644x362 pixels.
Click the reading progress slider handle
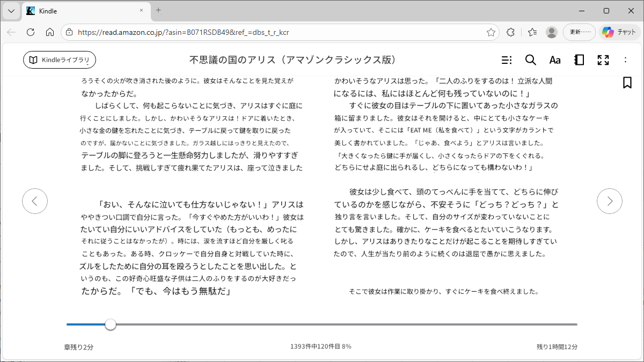tap(111, 324)
